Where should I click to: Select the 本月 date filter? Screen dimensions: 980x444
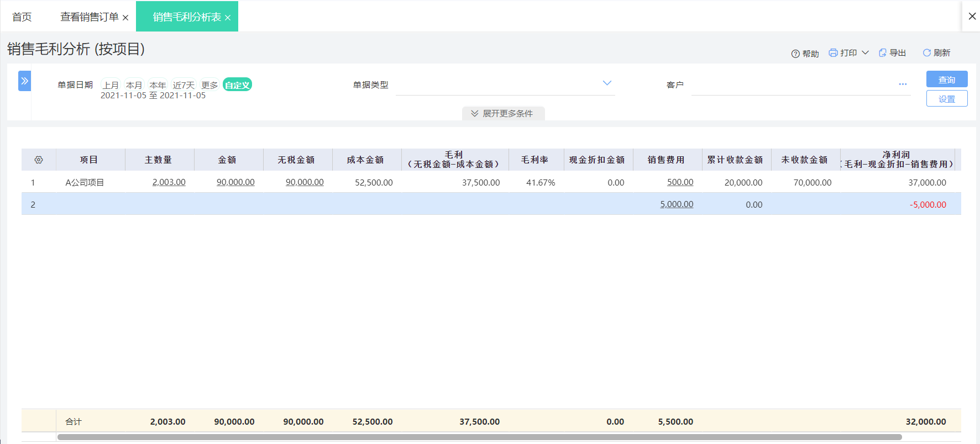134,85
